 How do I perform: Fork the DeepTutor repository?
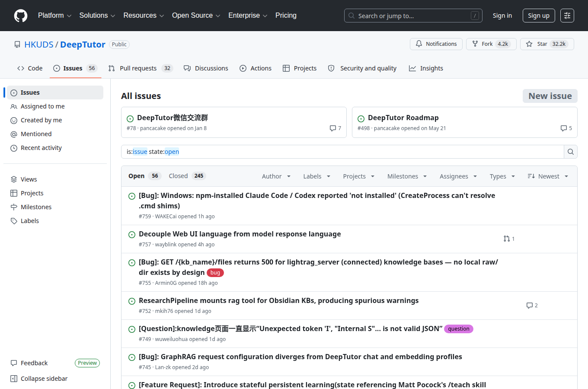click(x=491, y=44)
